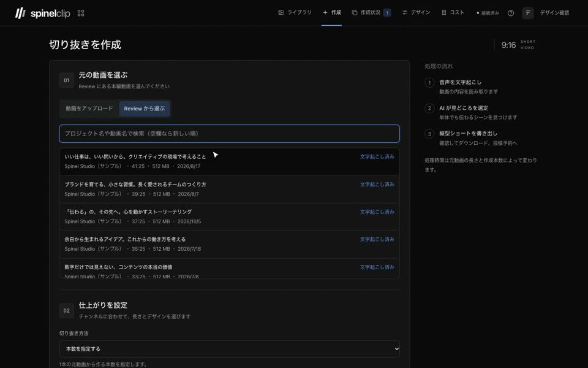Open the 切り抜き方法 dropdown 本数を指定する
Image resolution: width=588 pixels, height=368 pixels.
click(x=230, y=349)
